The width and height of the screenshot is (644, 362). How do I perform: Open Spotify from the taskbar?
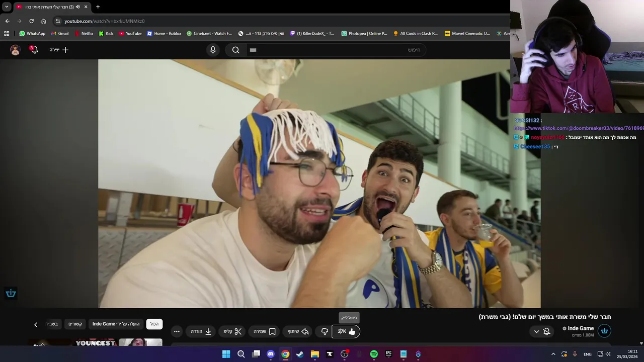pyautogui.click(x=374, y=354)
